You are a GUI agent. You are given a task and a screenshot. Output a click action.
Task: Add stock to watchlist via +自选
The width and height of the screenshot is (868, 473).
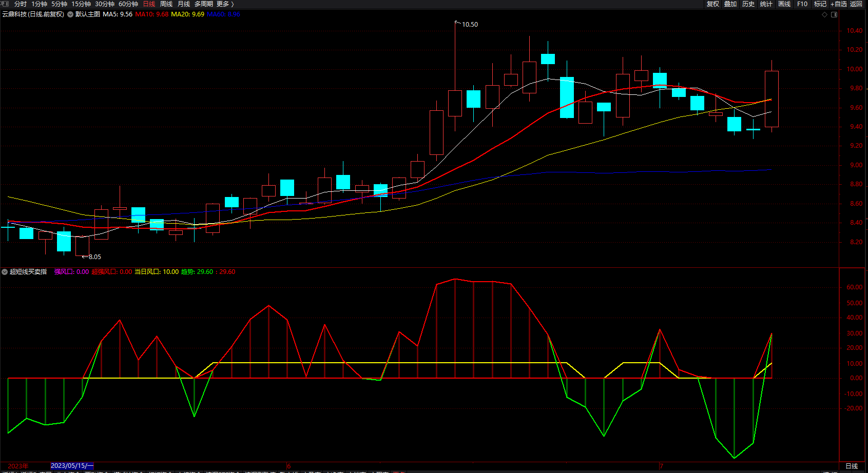[x=839, y=4]
